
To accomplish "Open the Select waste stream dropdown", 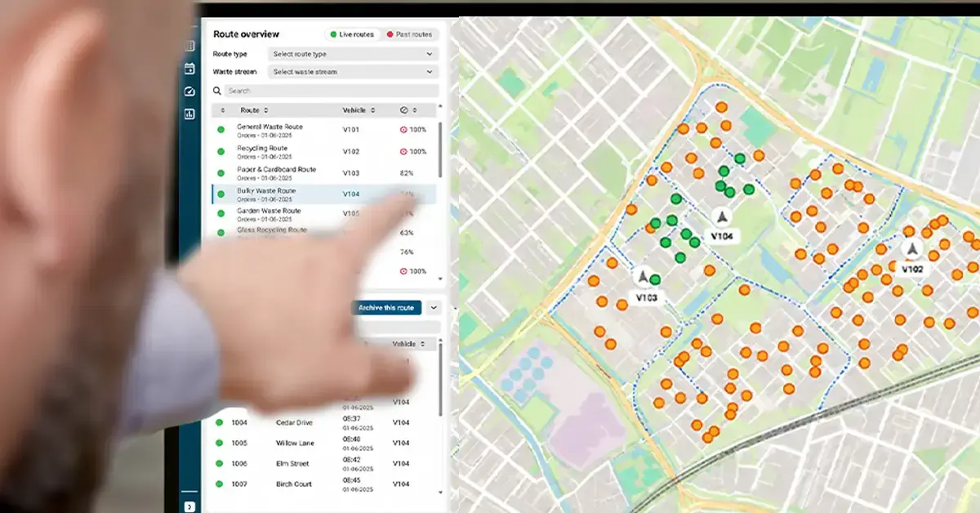I will [x=353, y=72].
